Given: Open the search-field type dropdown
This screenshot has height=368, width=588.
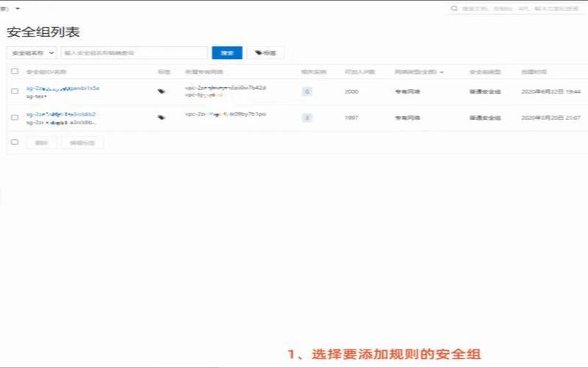Looking at the screenshot, I should tap(32, 53).
